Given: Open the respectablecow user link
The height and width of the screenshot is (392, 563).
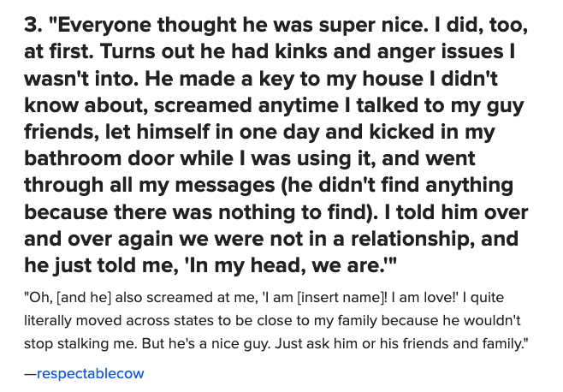Looking at the screenshot, I should (92, 373).
